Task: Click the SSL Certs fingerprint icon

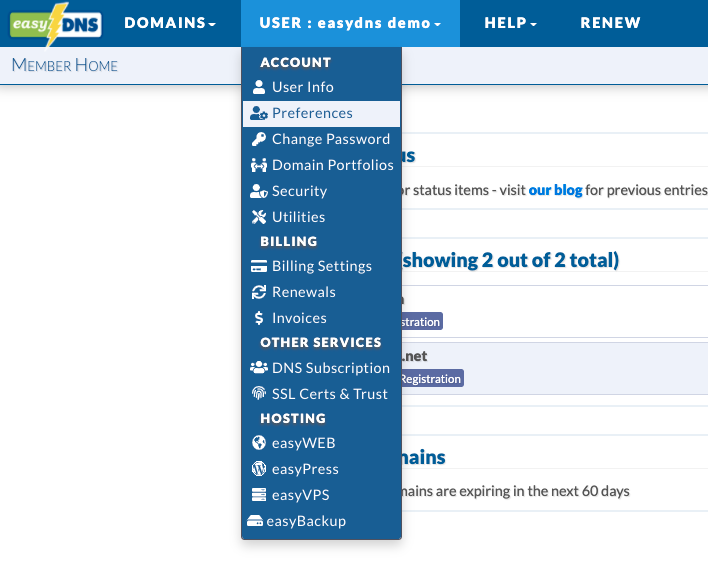Action: 259,394
